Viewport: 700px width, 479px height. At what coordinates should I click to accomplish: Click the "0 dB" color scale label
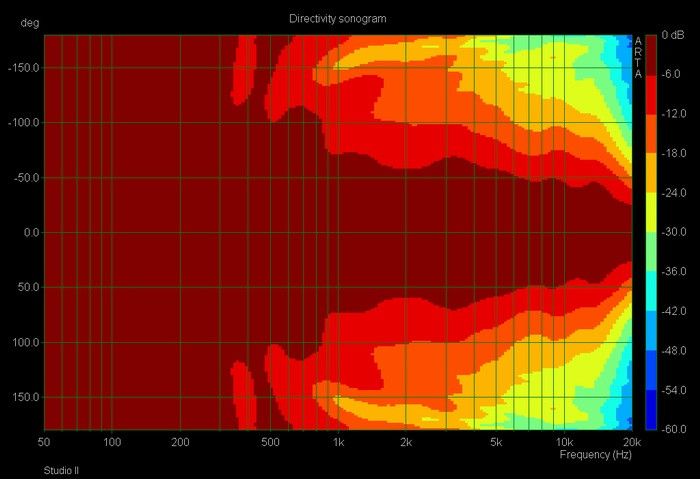coord(673,35)
